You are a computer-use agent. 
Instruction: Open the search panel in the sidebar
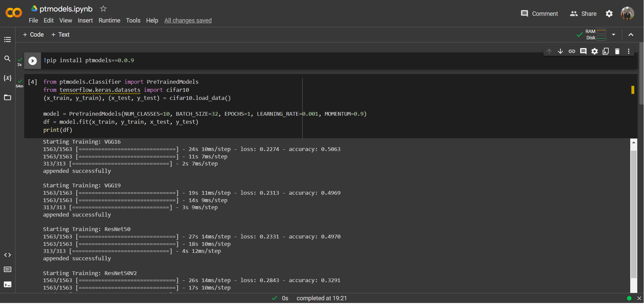point(7,59)
